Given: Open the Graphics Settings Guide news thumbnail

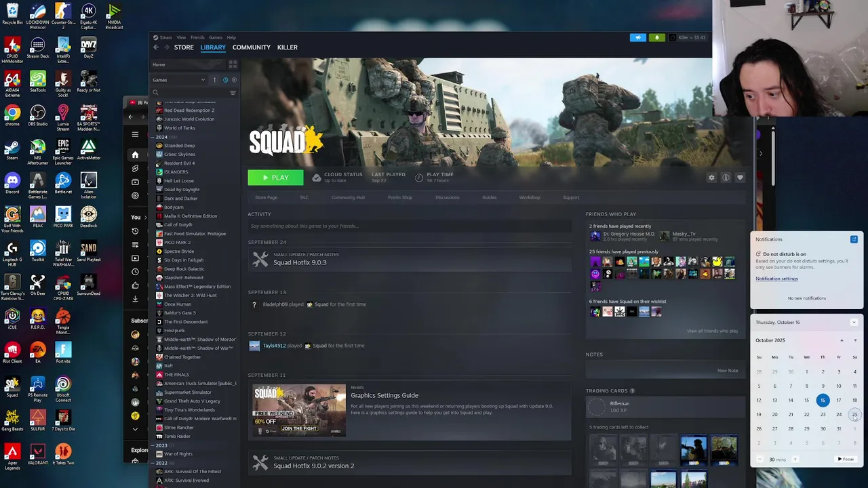Looking at the screenshot, I should click(x=299, y=411).
